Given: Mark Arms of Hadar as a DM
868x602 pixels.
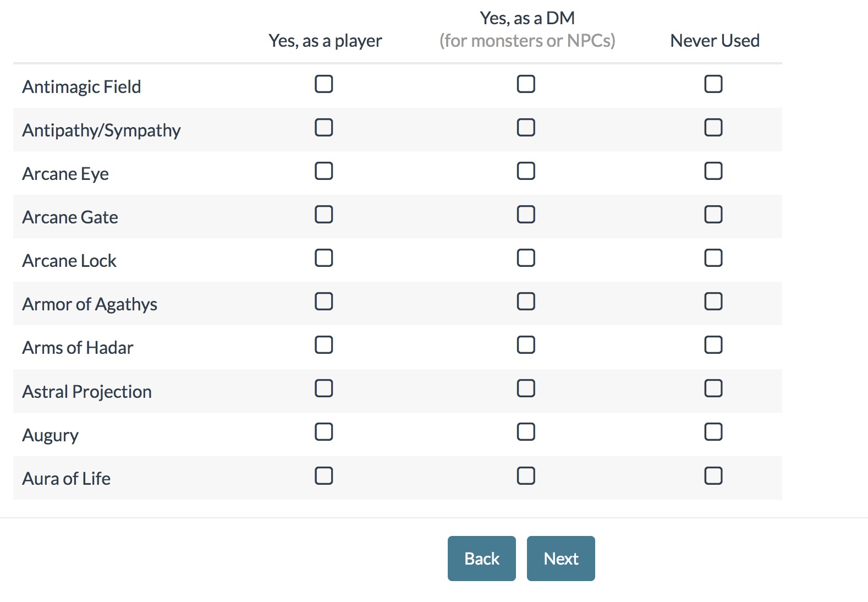Looking at the screenshot, I should [x=526, y=345].
